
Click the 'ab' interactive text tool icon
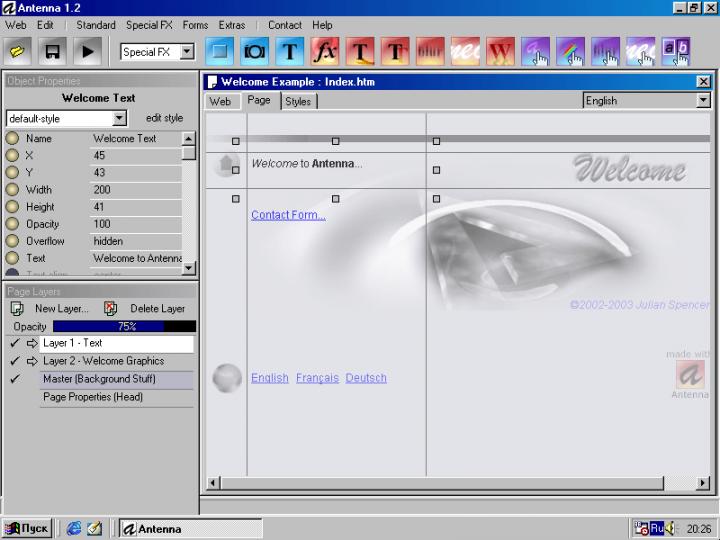coord(676,51)
